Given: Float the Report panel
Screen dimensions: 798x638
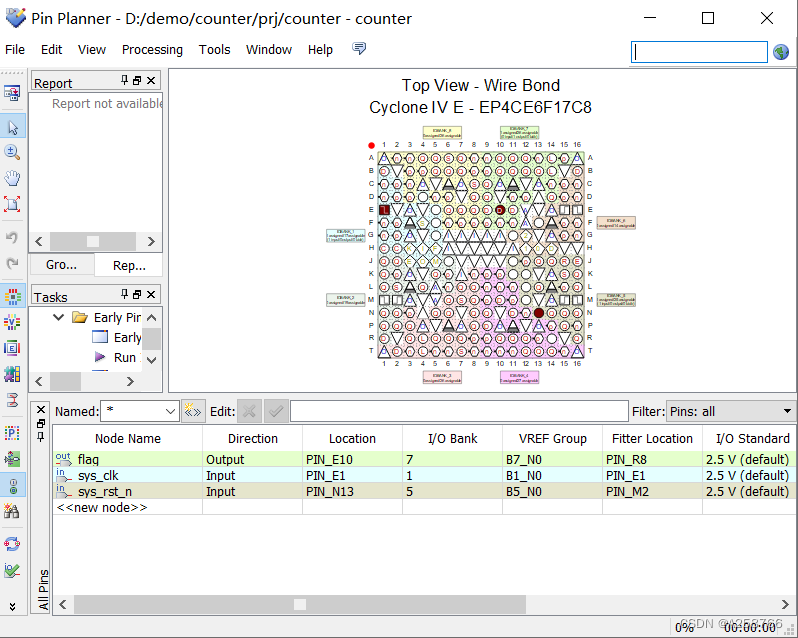Looking at the screenshot, I should (x=137, y=80).
